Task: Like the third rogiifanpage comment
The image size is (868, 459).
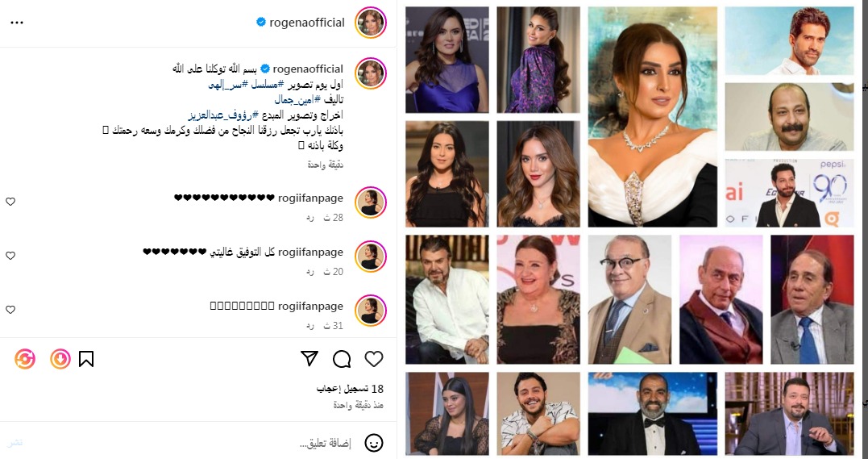Action: 10,310
